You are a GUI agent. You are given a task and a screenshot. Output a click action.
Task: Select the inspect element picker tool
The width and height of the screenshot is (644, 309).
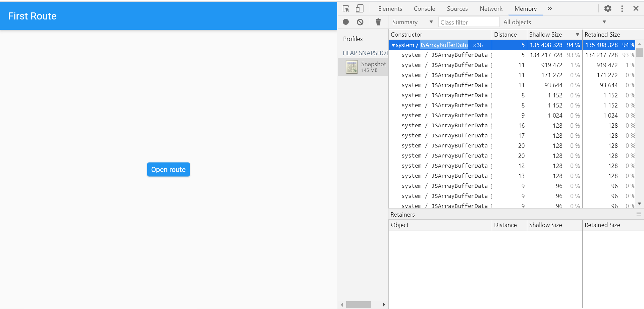[x=346, y=9]
